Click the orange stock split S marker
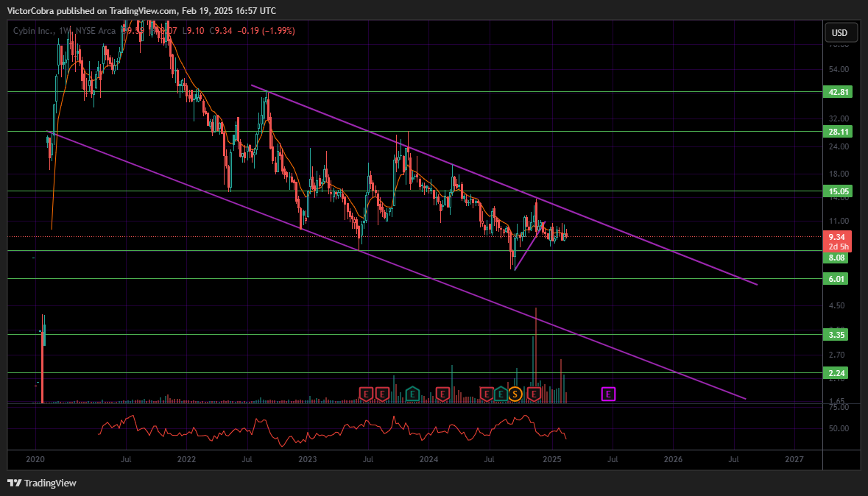 515,394
